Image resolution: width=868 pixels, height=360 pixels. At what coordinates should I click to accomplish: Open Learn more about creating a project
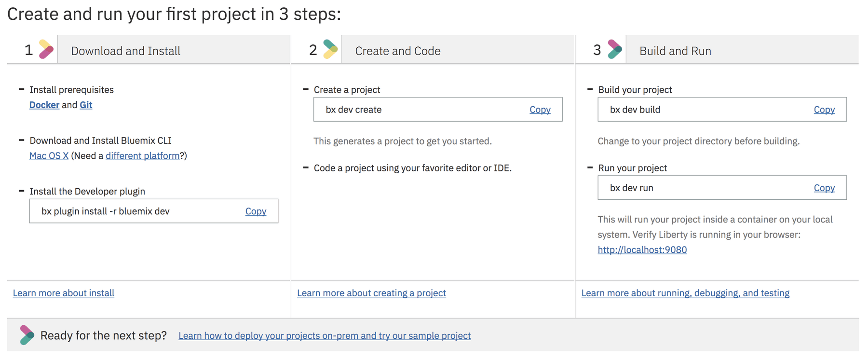(x=371, y=293)
